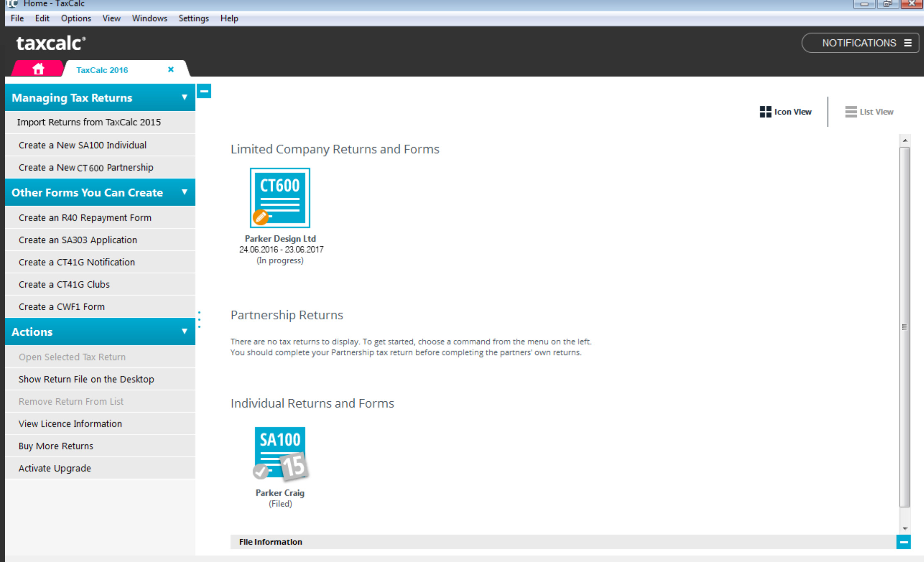
Task: Switch to List View
Action: coord(869,112)
